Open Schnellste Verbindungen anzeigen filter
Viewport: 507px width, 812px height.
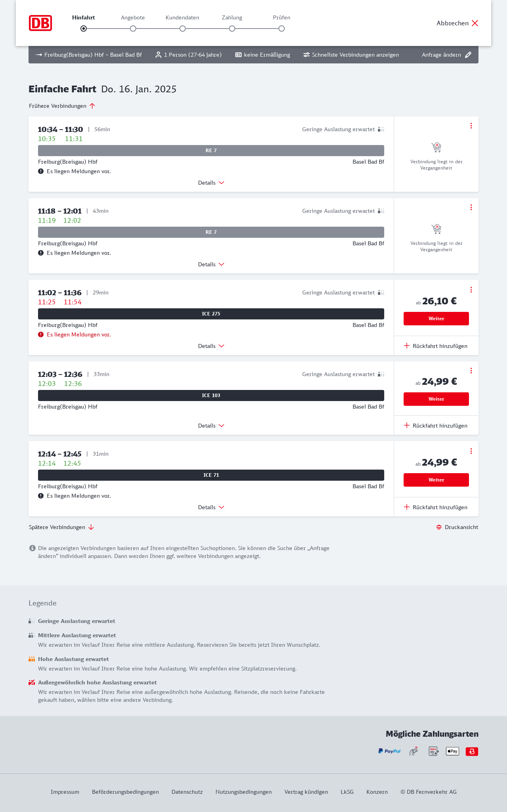pyautogui.click(x=351, y=55)
